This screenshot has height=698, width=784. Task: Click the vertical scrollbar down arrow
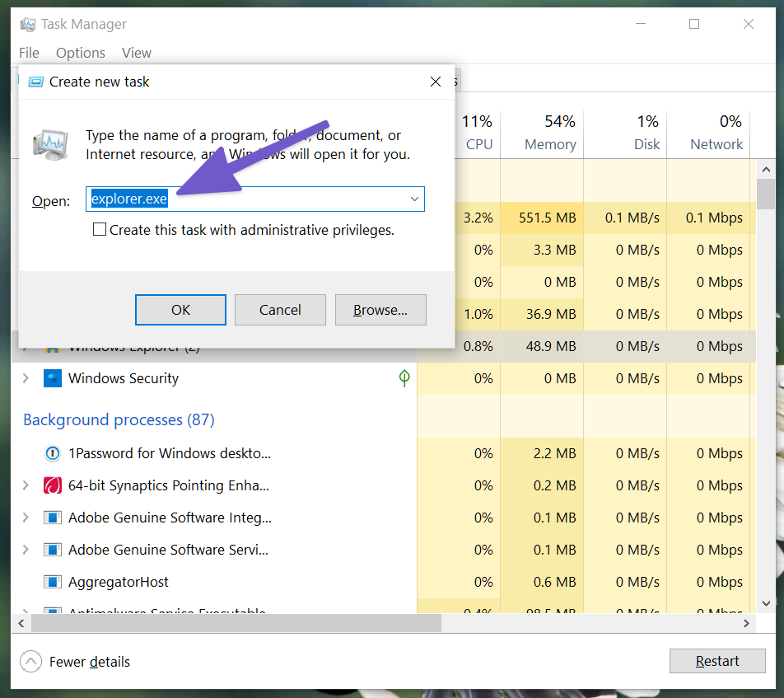pos(766,603)
